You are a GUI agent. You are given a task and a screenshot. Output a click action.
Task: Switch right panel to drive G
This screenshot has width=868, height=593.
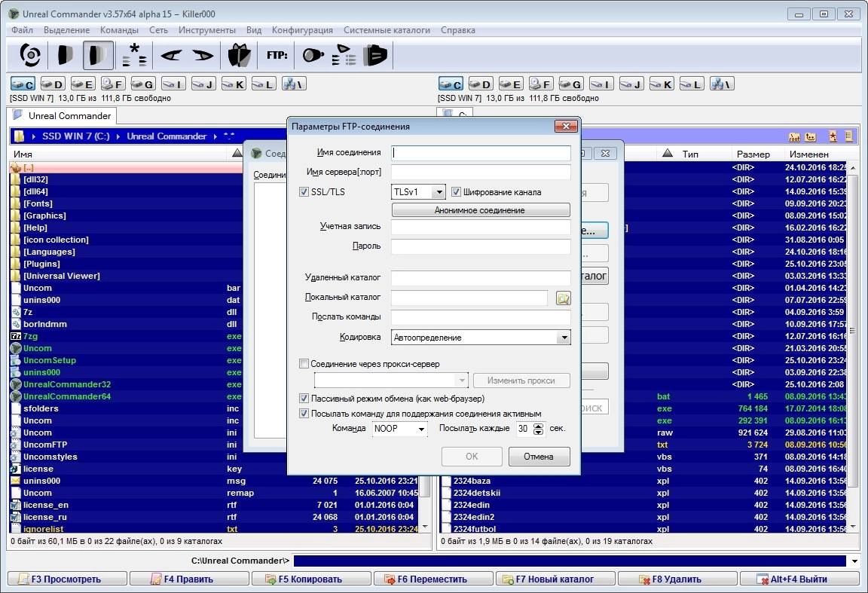tap(570, 84)
